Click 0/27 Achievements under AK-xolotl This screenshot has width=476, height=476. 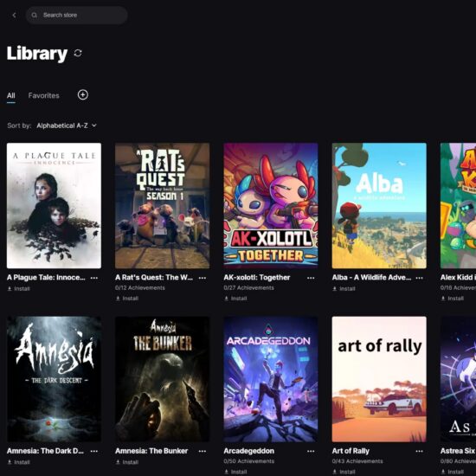[248, 288]
